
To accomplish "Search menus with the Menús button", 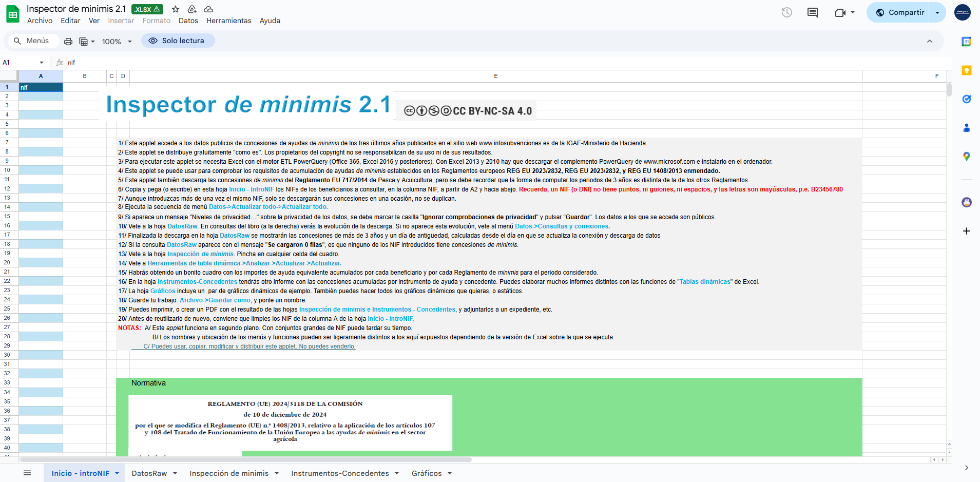I will coord(32,41).
